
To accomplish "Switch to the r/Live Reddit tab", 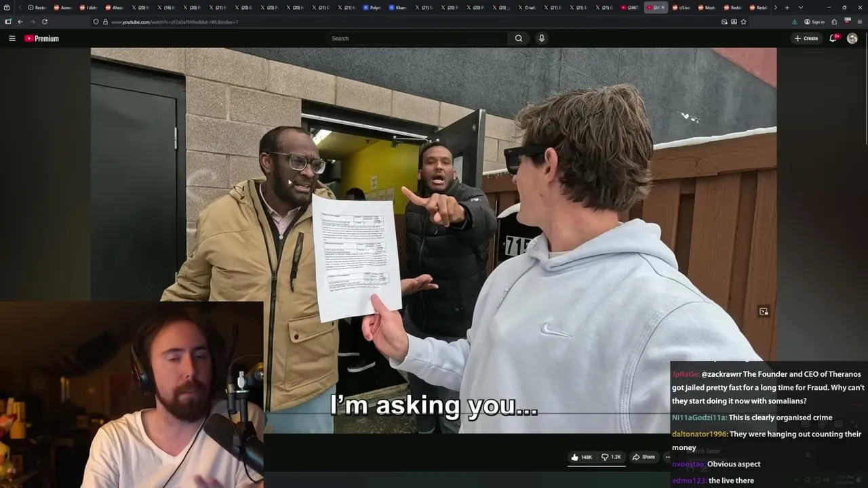I will coord(680,7).
